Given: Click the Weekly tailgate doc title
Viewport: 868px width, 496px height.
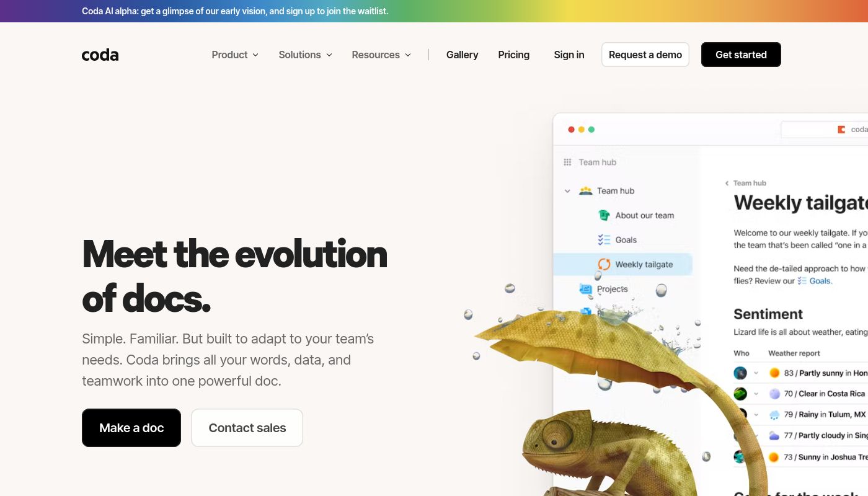Looking at the screenshot, I should pos(800,203).
